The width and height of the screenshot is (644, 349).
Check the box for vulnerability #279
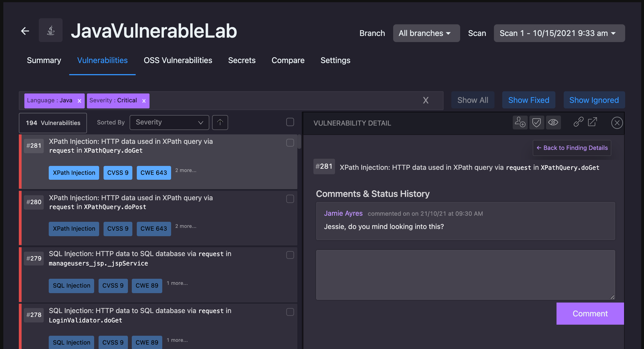tap(290, 255)
